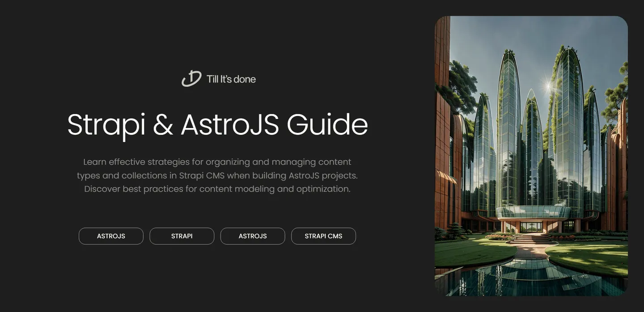This screenshot has height=312, width=644.
Task: Select the ASTROJS tag beside STRAPI CMS
Action: tap(253, 236)
